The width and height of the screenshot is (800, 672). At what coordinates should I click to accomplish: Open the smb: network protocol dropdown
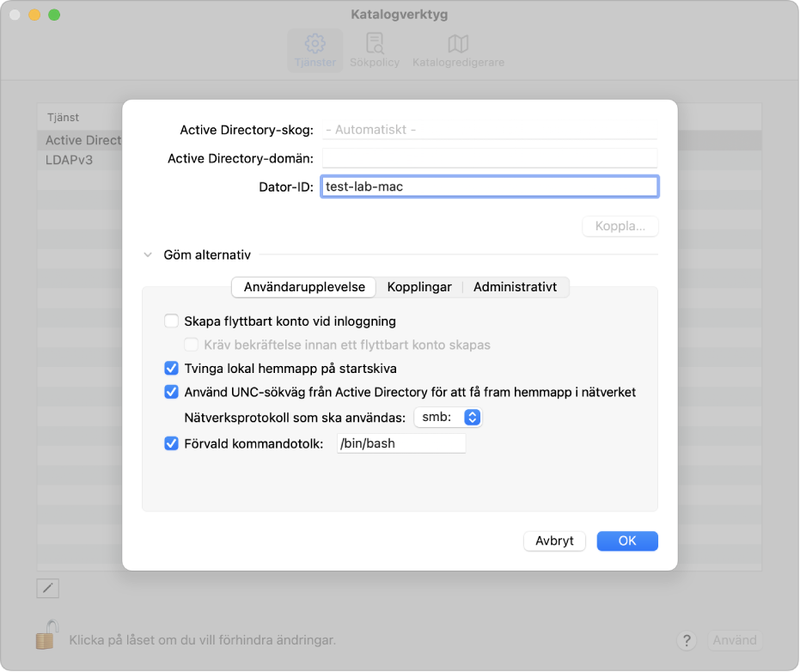[448, 417]
